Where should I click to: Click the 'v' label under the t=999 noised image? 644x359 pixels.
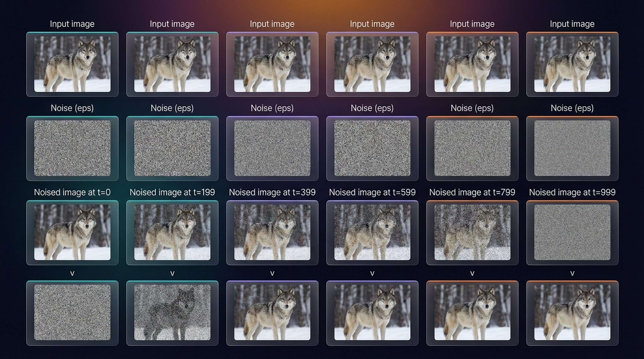(572, 273)
